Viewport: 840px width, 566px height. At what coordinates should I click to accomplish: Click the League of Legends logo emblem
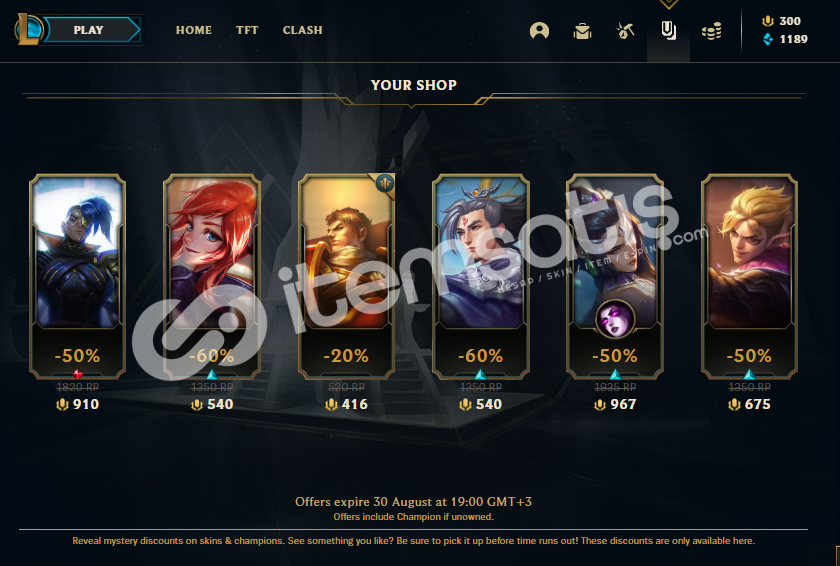point(27,29)
